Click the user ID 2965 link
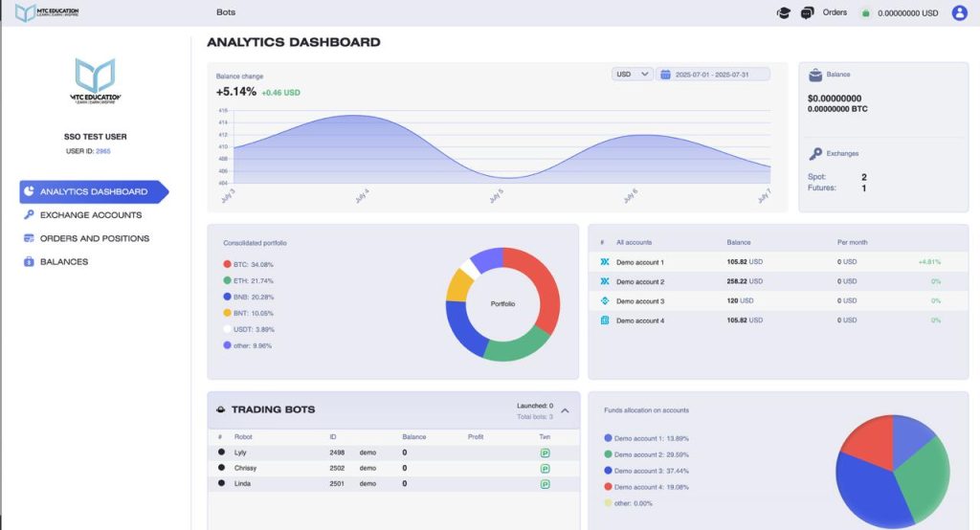The width and height of the screenshot is (980, 530). [103, 151]
